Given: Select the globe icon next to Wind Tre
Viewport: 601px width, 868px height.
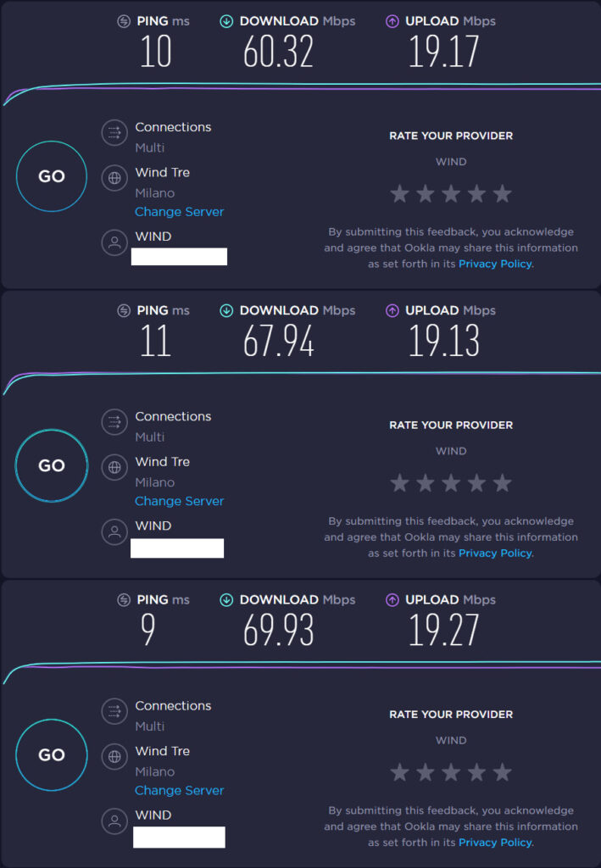Looking at the screenshot, I should tap(114, 179).
